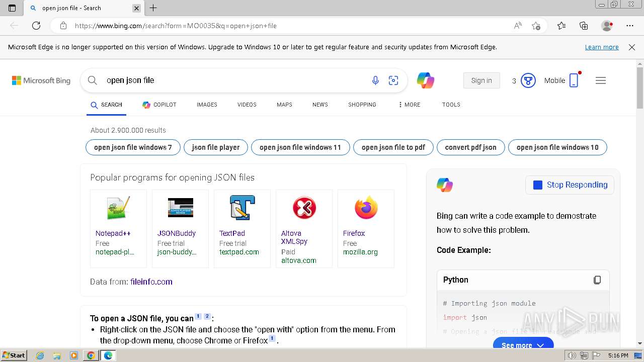
Task: Click the Altova XMLSpy icon
Action: [304, 208]
